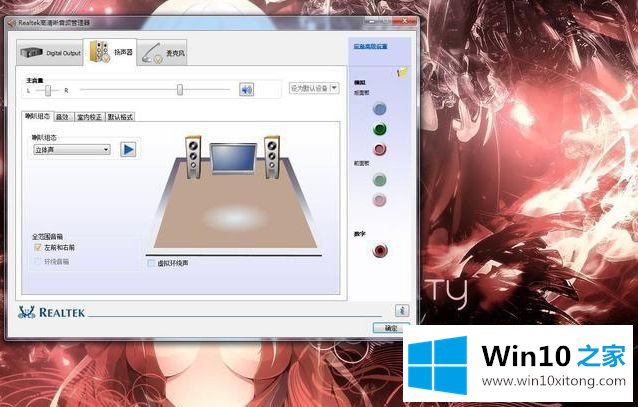Click the yellow folder connector settings icon
Screen dimensions: 638x407
click(402, 72)
